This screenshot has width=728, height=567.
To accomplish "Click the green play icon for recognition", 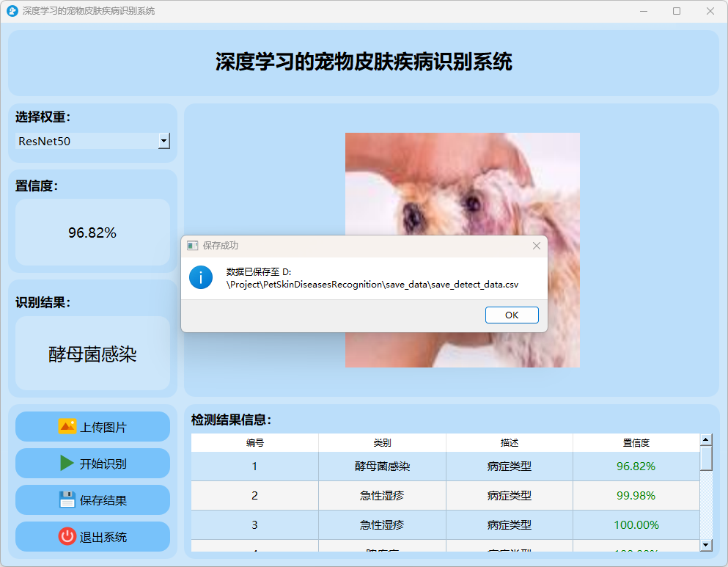I will click(67, 463).
